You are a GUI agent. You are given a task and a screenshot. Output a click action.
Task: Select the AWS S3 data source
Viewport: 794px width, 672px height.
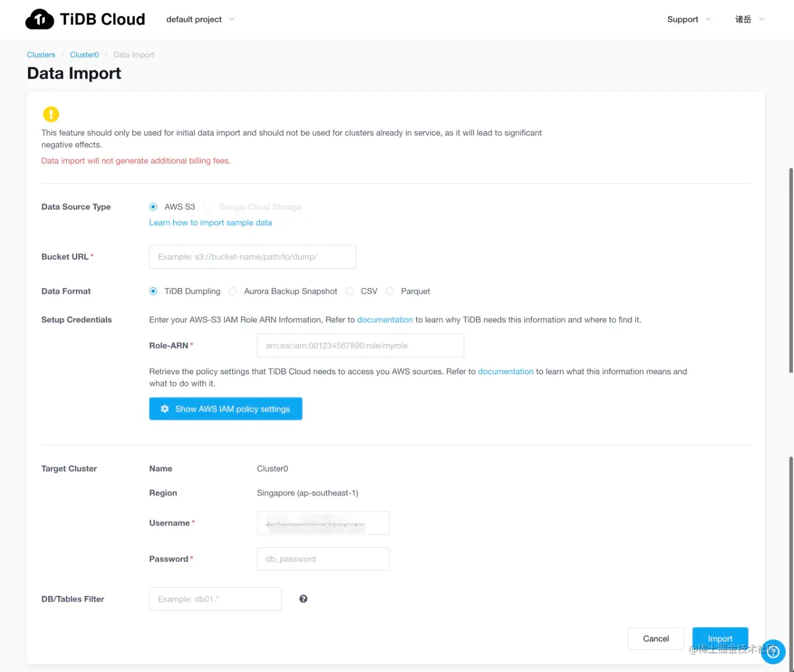153,207
